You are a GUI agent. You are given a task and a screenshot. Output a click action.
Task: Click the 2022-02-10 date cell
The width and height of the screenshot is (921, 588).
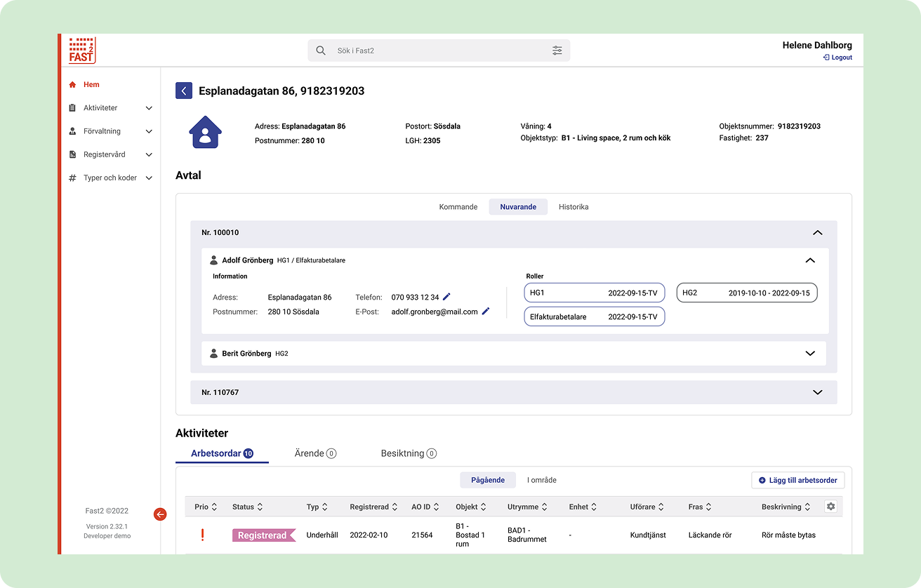pyautogui.click(x=369, y=535)
